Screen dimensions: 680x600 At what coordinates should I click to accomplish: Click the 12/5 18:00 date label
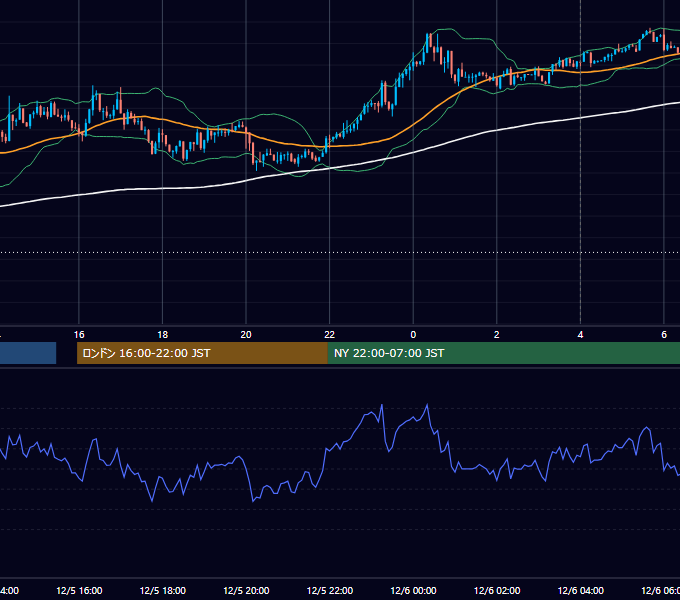pos(163,590)
